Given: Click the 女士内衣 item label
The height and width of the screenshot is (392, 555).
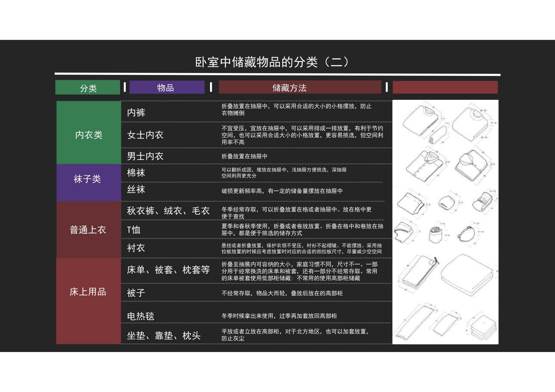Looking at the screenshot, I should (x=145, y=135).
